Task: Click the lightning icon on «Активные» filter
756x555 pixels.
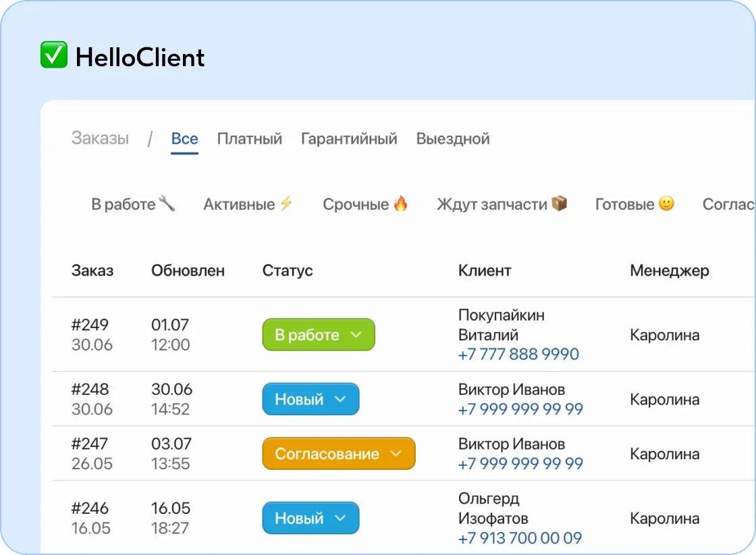Action: coord(286,203)
